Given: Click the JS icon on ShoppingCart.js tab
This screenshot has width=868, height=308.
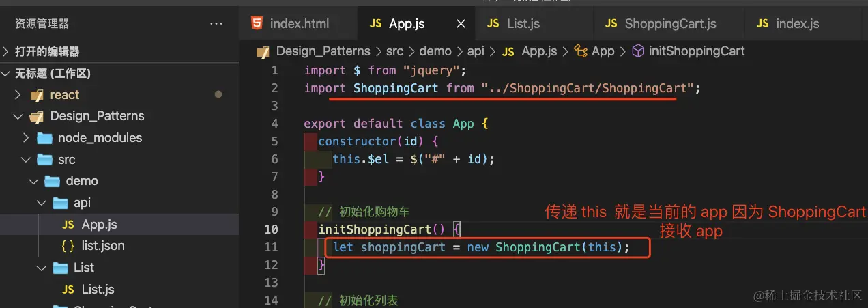Looking at the screenshot, I should (x=611, y=24).
